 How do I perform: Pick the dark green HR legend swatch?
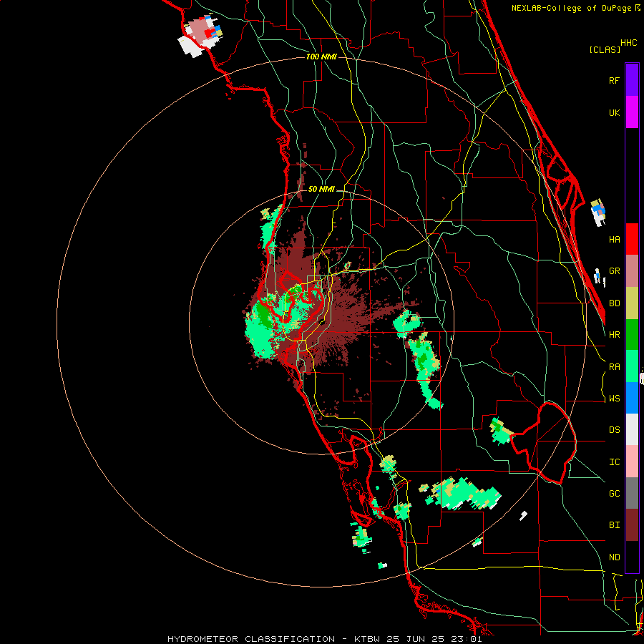[x=632, y=334]
